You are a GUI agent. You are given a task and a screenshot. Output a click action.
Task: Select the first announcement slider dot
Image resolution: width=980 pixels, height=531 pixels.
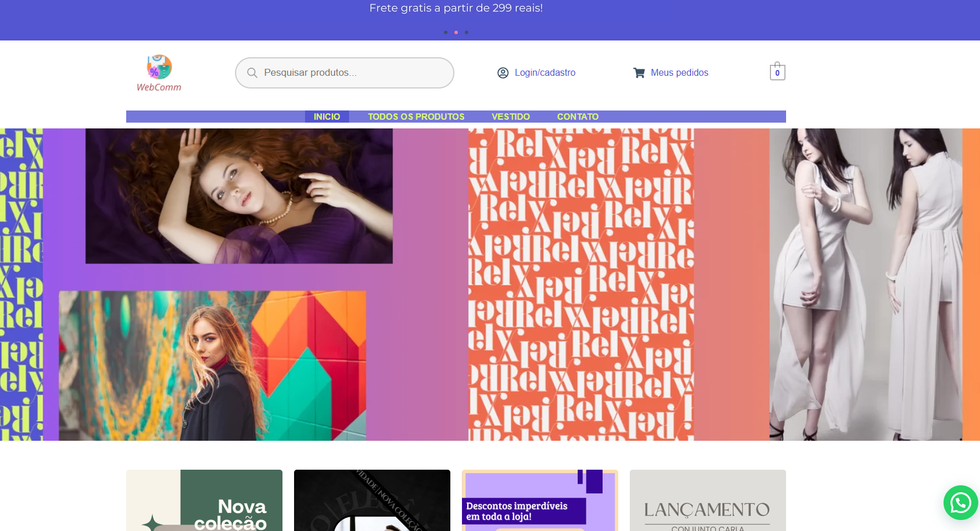tap(445, 32)
